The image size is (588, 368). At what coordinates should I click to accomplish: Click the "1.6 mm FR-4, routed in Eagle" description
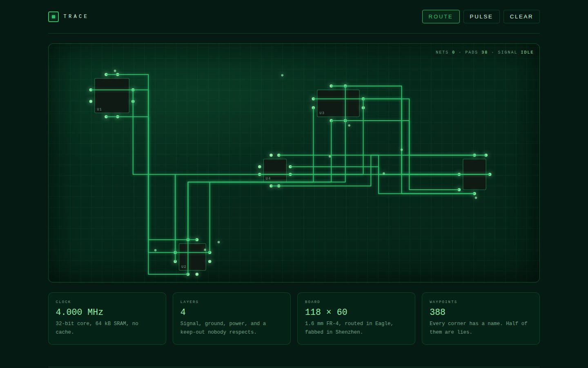pos(349,328)
